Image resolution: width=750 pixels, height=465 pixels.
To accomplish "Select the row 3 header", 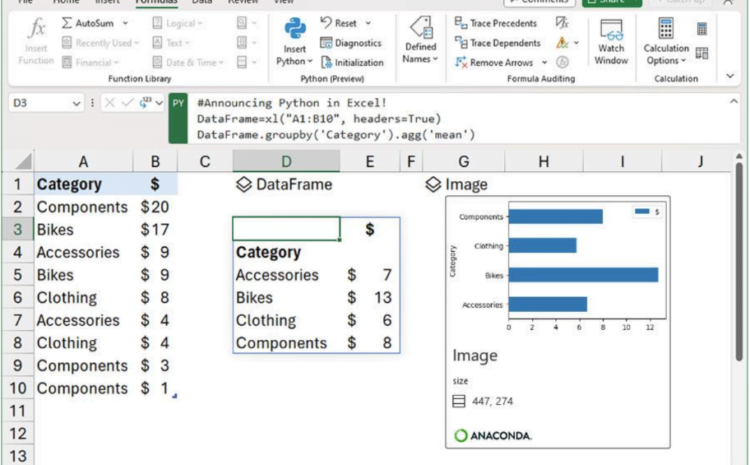I will click(x=18, y=230).
